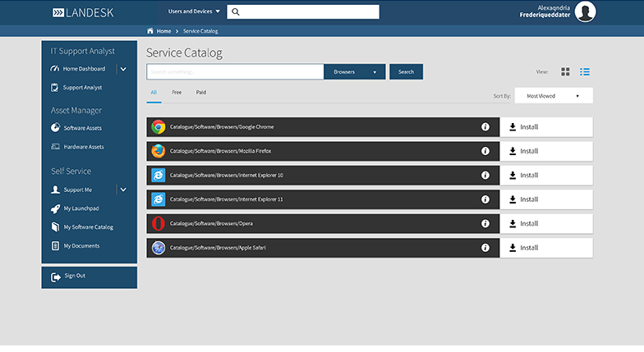
Task: Select the Free tab
Action: click(177, 93)
